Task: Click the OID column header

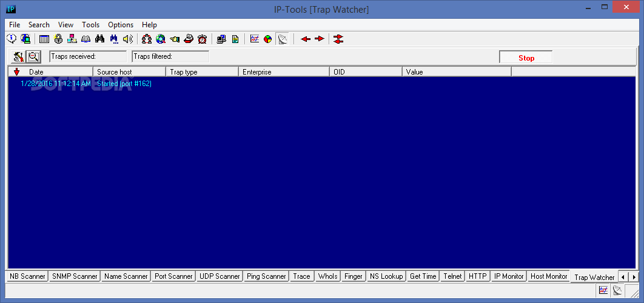Action: [366, 72]
